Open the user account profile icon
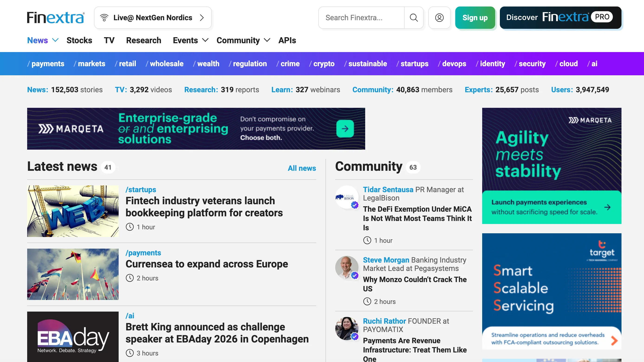The width and height of the screenshot is (644, 362). coord(439,17)
